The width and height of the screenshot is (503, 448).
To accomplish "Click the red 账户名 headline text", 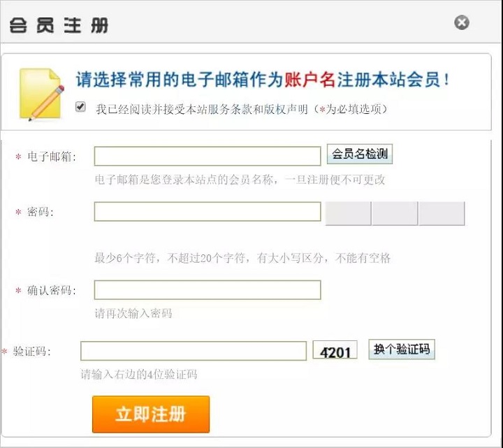I will 310,79.
